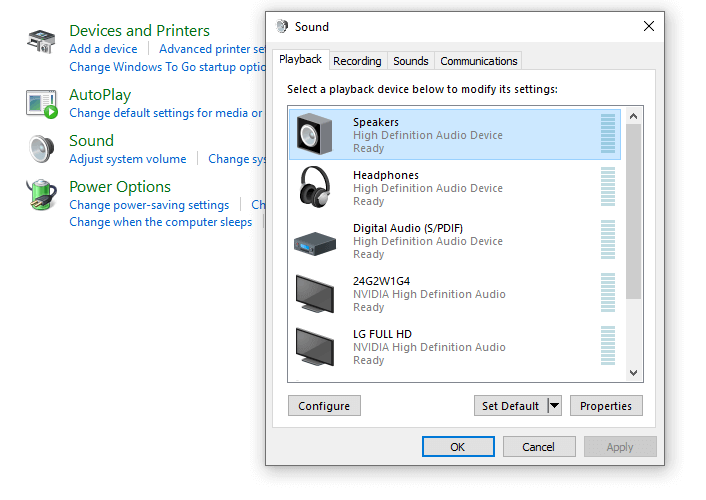
Task: Select the Speakers device name text
Action: tap(376, 122)
